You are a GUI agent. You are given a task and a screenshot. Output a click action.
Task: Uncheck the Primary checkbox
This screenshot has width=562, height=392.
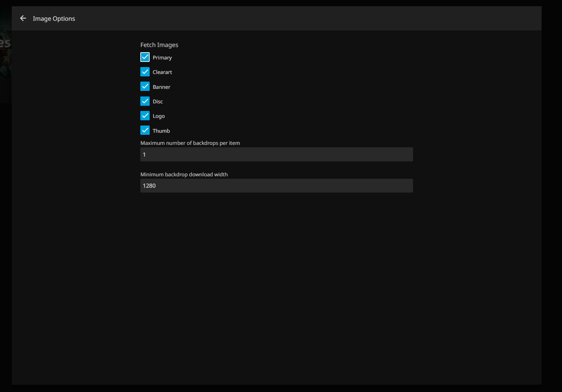[145, 57]
